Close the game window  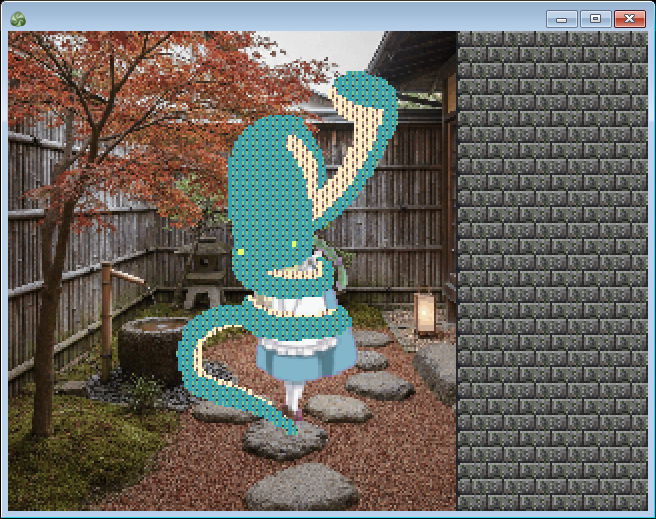point(630,19)
